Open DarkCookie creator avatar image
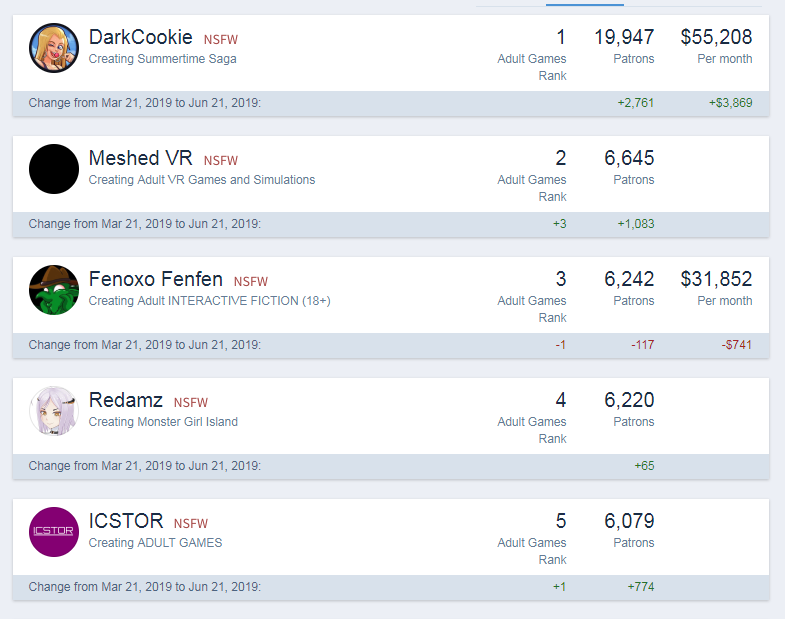 [54, 48]
